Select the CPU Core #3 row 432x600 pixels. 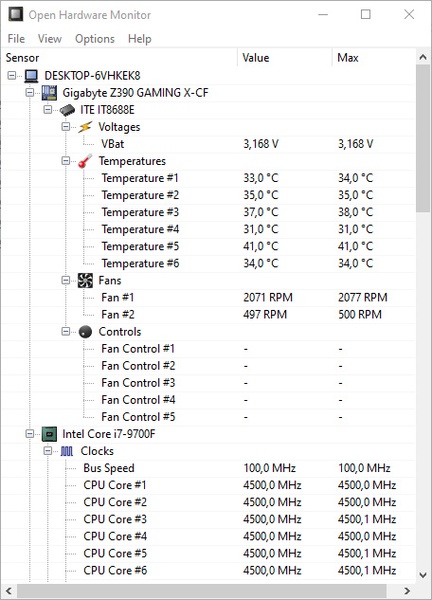tap(209, 519)
